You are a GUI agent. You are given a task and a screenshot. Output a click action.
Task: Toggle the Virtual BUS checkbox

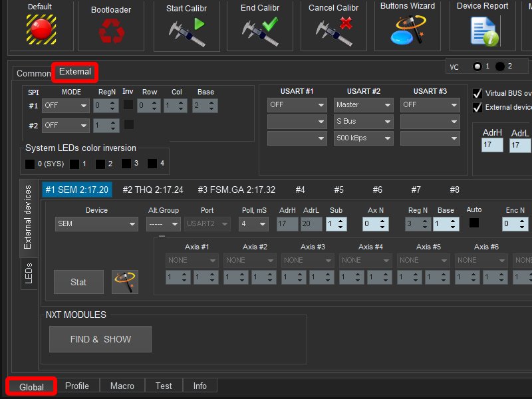pos(477,94)
